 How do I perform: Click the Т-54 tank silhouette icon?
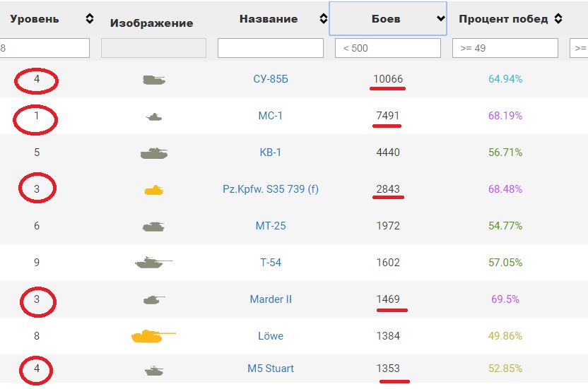pos(154,263)
